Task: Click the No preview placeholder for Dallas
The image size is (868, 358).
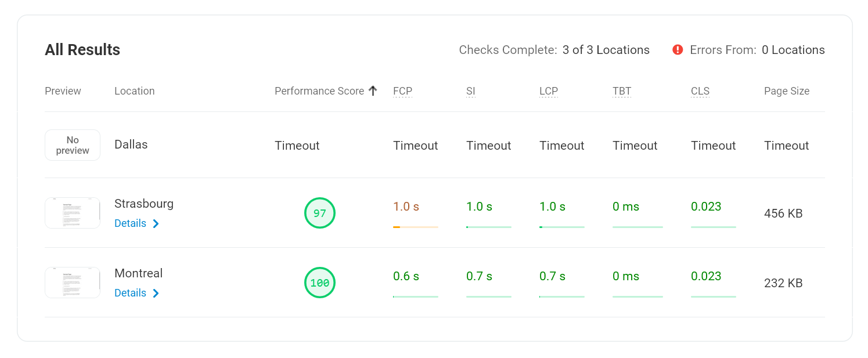Action: [x=73, y=145]
